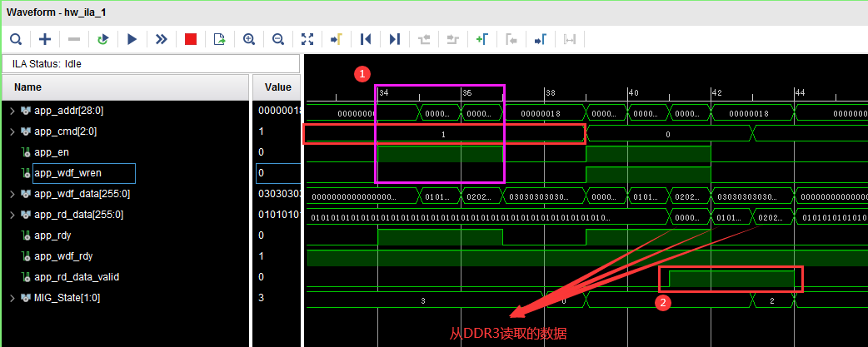The image size is (868, 347).
Task: Select the app_wdf_rdy signal row
Action: point(125,256)
